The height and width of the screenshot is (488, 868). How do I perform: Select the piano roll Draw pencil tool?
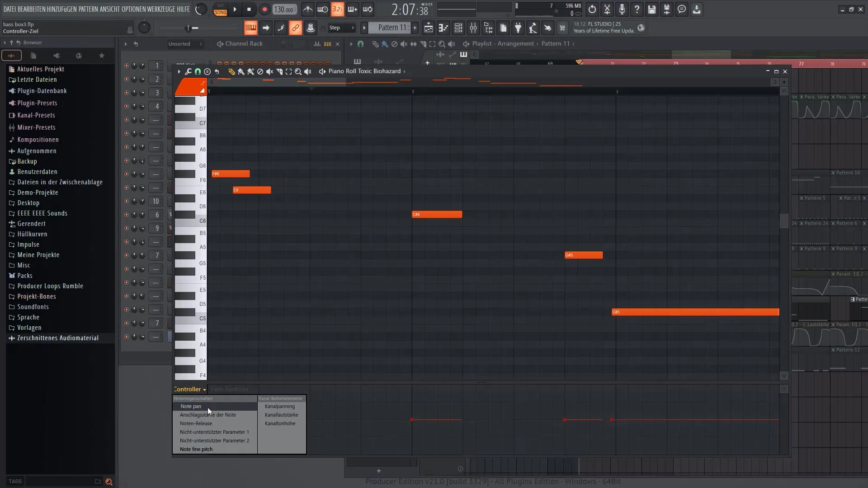[x=231, y=71]
